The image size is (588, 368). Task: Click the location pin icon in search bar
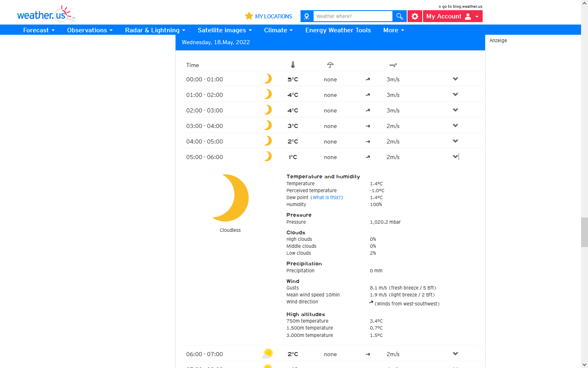tap(307, 16)
